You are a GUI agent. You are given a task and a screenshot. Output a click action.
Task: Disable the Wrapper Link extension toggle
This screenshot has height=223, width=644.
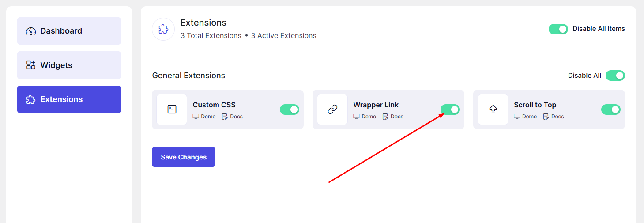point(450,110)
